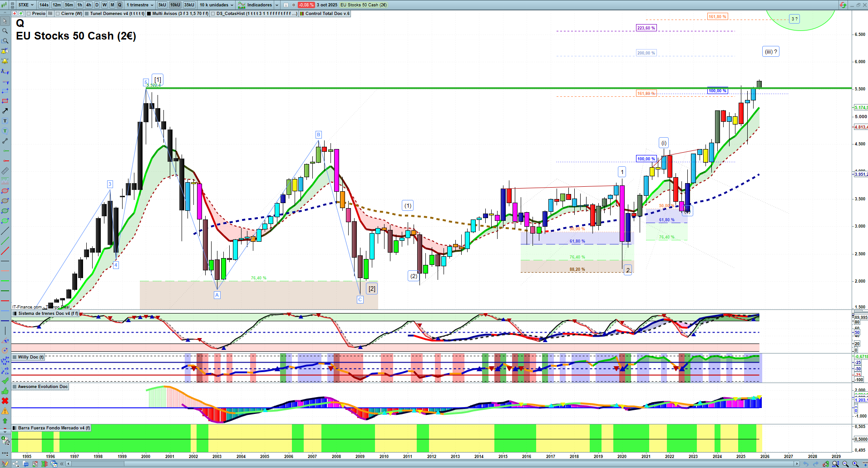868x468 pixels.
Task: Open the Indicadores chart icon
Action: 242,5
